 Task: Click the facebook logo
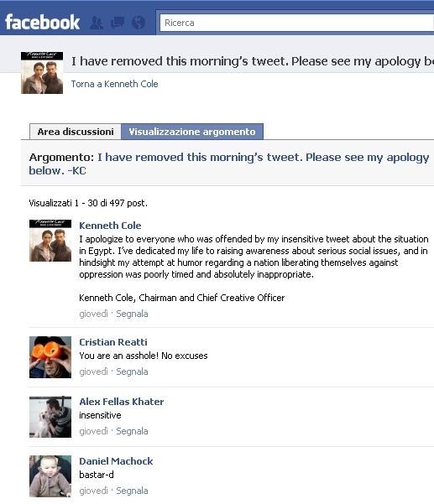(43, 22)
